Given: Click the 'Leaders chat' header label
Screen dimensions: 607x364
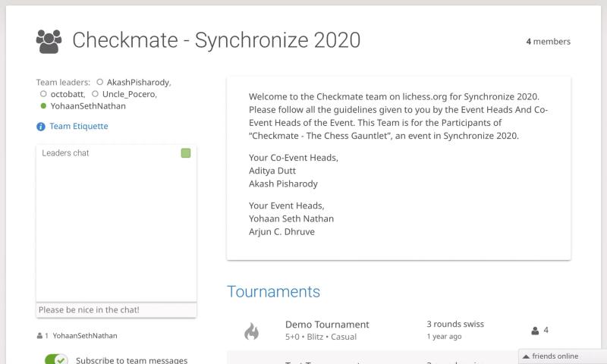Looking at the screenshot, I should 65,153.
